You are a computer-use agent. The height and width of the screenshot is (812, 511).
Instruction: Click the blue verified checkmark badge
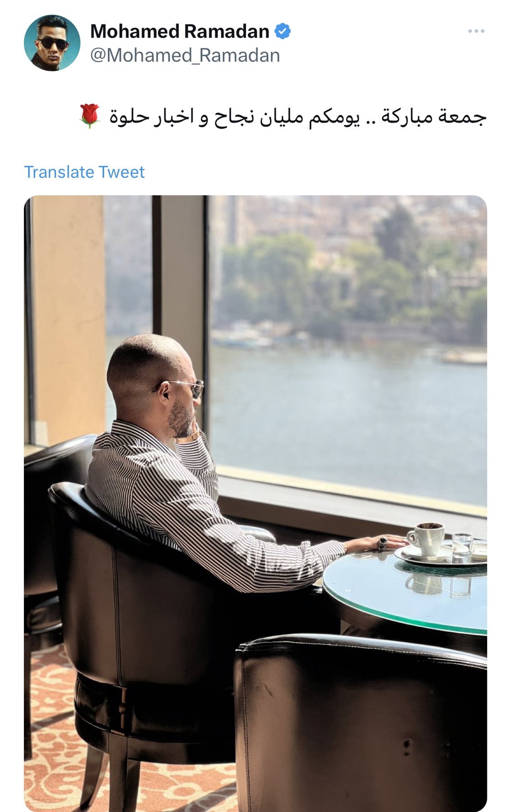coord(283,32)
